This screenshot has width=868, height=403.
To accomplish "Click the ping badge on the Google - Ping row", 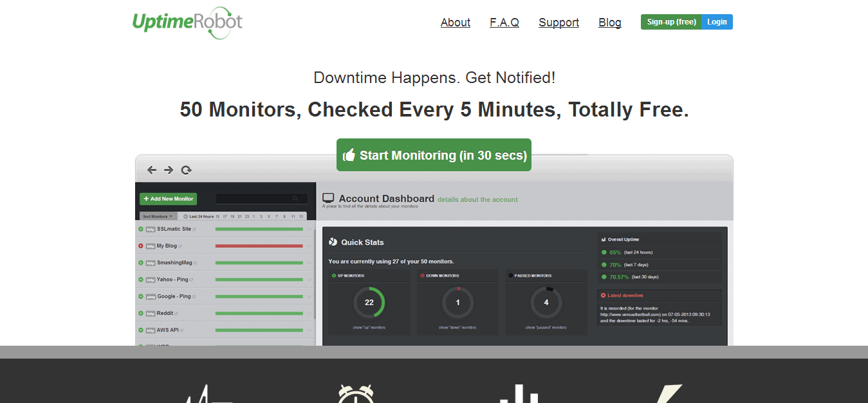I will tap(150, 297).
